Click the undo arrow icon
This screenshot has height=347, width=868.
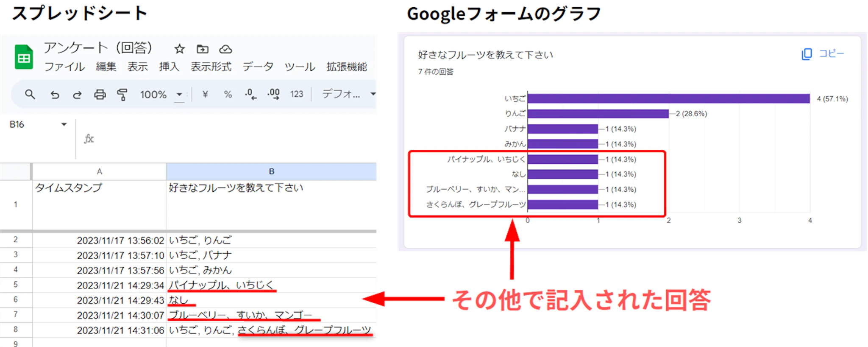pos(55,95)
